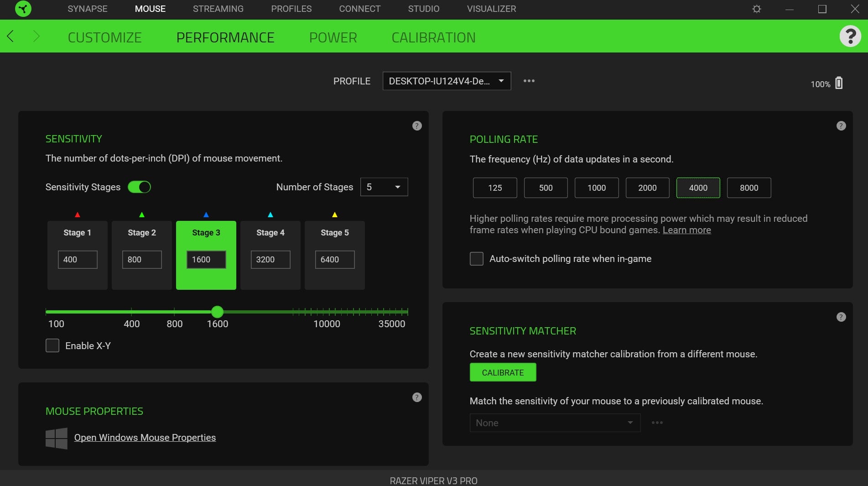Check Auto-switch polling rate when in-game
This screenshot has width=868, height=486.
[x=476, y=259]
